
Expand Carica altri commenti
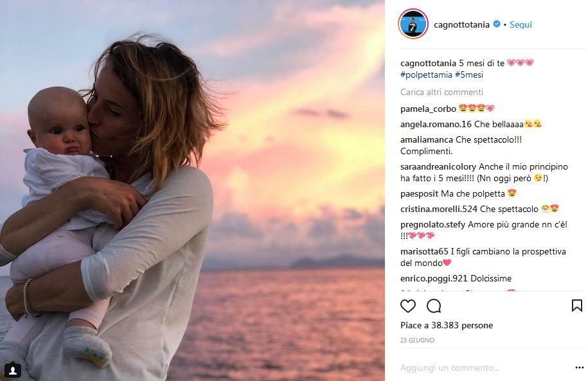pos(441,92)
